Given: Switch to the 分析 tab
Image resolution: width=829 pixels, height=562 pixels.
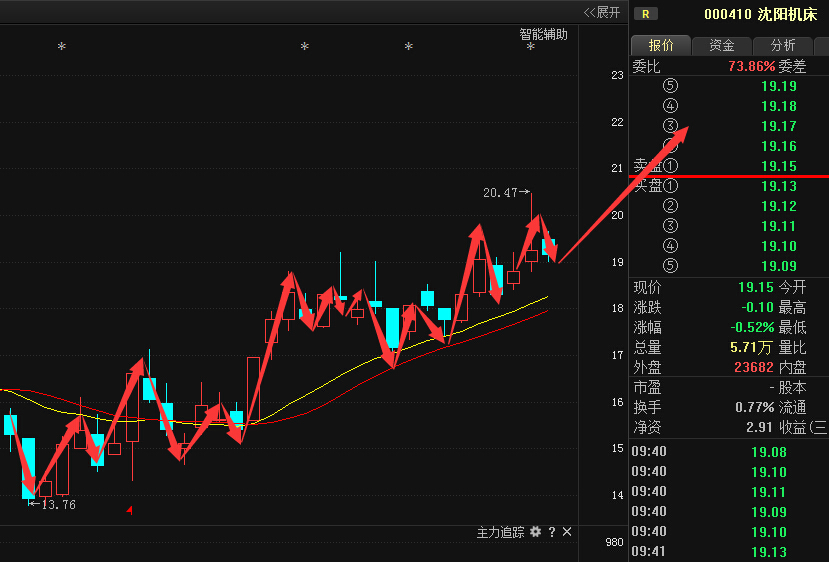Looking at the screenshot, I should tap(782, 45).
